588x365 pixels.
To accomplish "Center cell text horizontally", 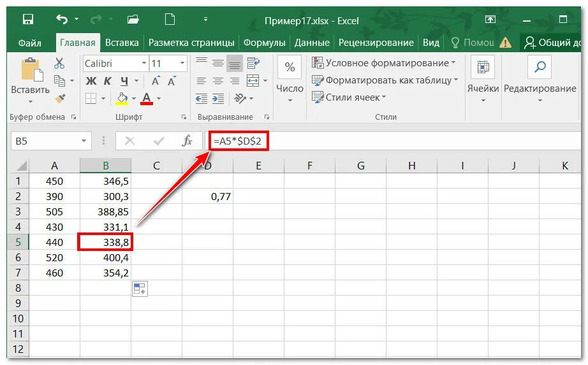I will coord(218,80).
